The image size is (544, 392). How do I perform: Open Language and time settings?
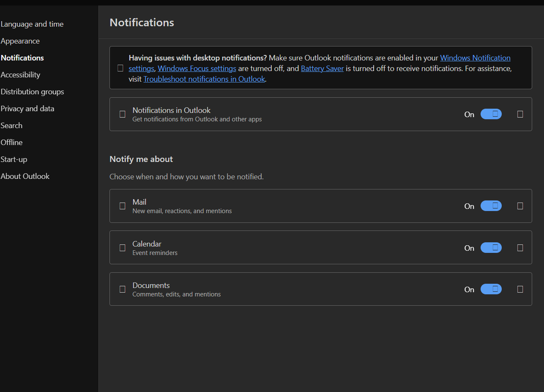[32, 24]
